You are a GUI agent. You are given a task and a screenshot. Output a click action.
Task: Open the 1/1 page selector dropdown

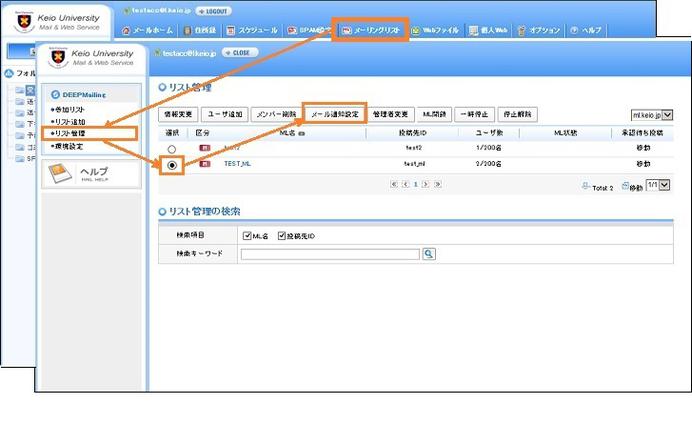coord(658,185)
